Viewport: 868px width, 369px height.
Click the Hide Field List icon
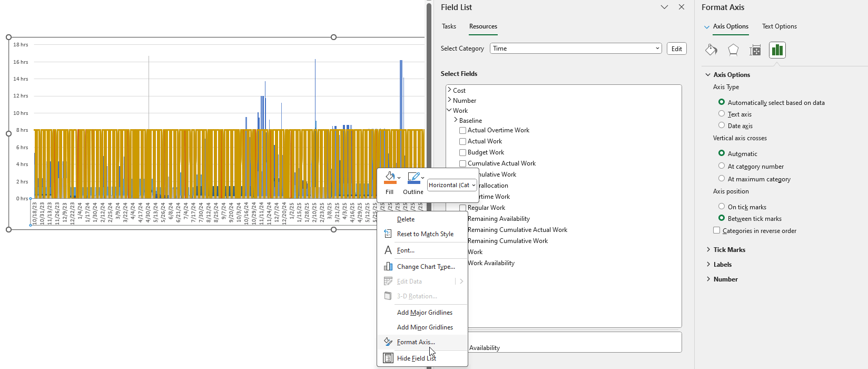point(388,358)
